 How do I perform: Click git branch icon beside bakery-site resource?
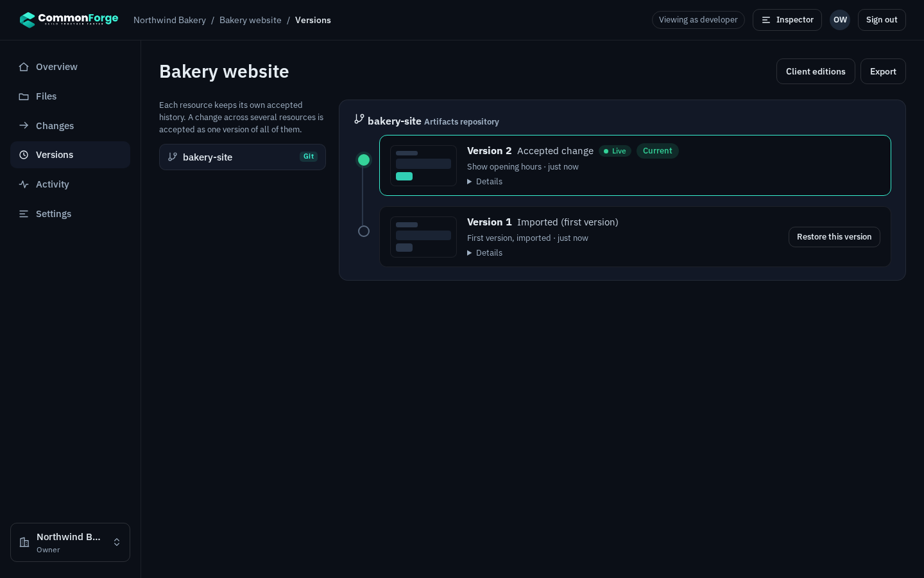(173, 157)
